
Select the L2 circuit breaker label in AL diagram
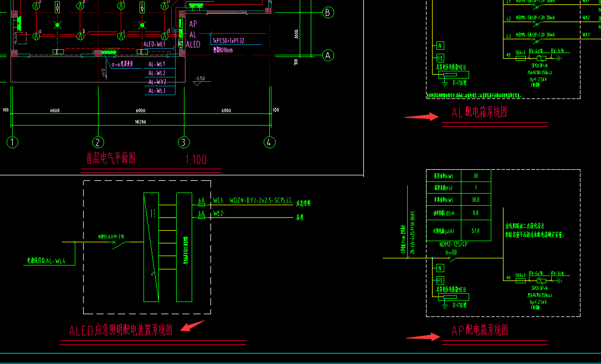tap(535, 18)
